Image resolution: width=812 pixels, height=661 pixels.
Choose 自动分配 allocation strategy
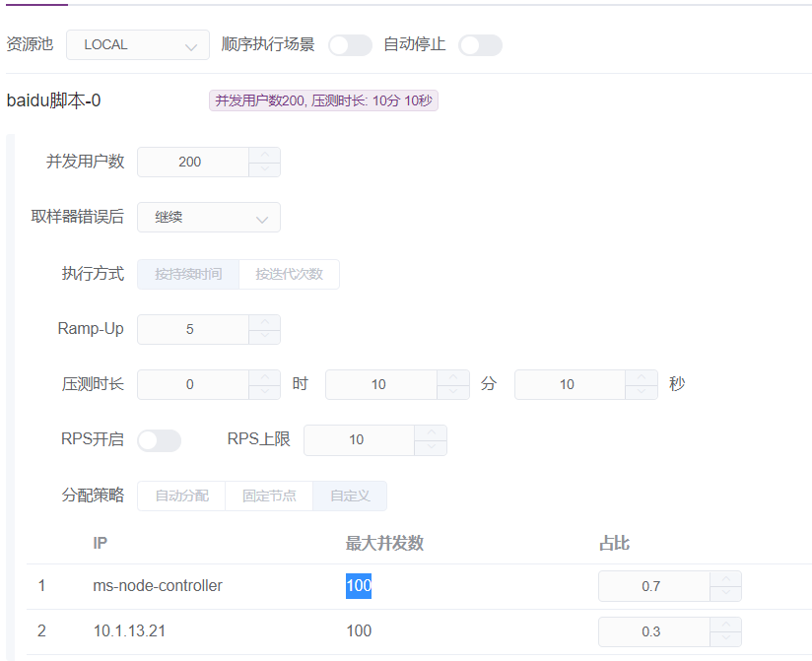point(181,496)
